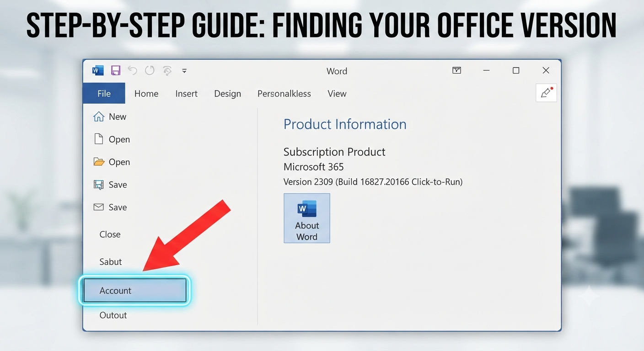
Task: Click Save with the envelope icon
Action: pos(110,207)
